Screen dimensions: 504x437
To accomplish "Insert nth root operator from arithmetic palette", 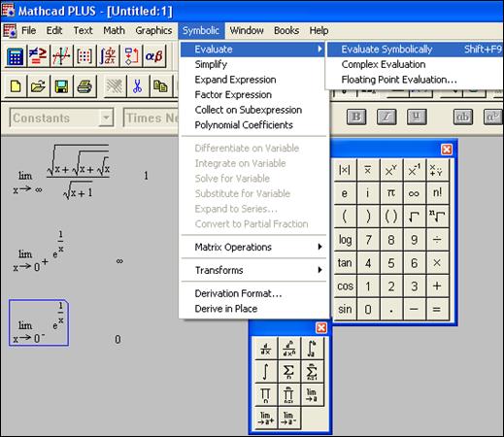I will click(437, 217).
